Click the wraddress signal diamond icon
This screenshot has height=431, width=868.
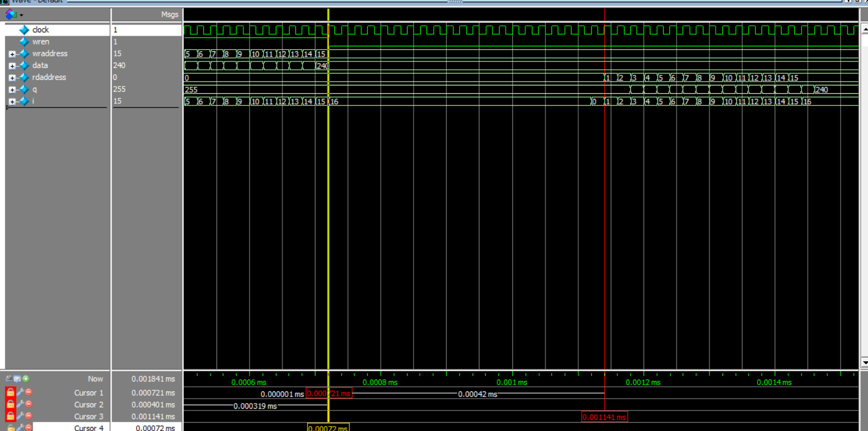point(23,54)
